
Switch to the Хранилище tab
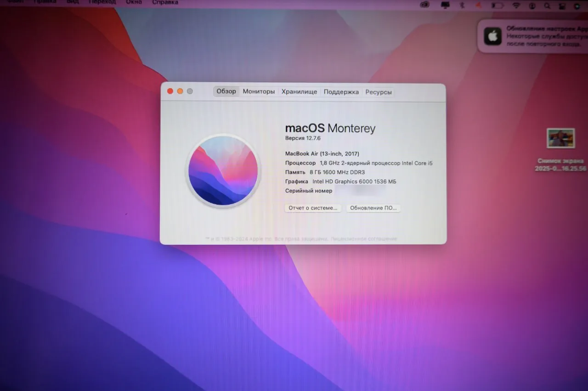[299, 91]
